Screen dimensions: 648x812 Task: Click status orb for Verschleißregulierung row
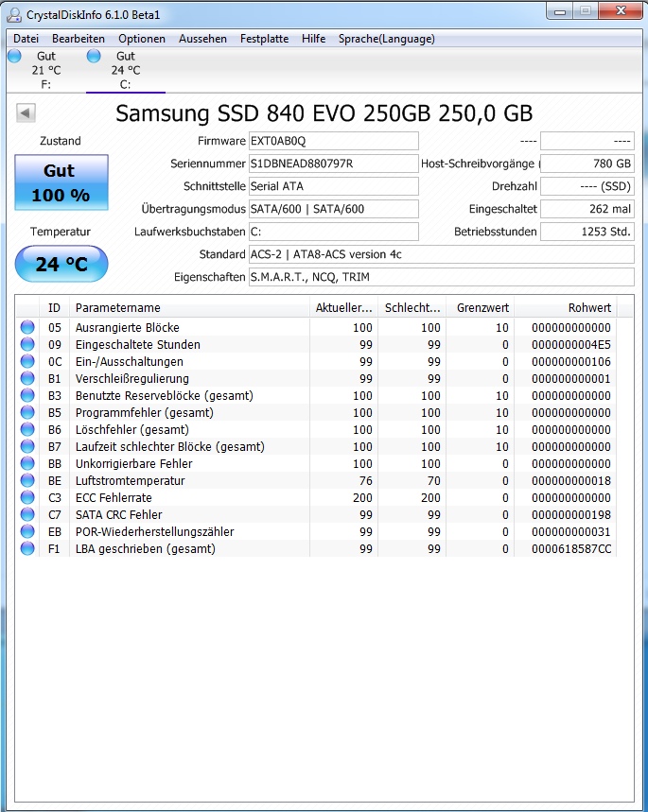coord(27,378)
